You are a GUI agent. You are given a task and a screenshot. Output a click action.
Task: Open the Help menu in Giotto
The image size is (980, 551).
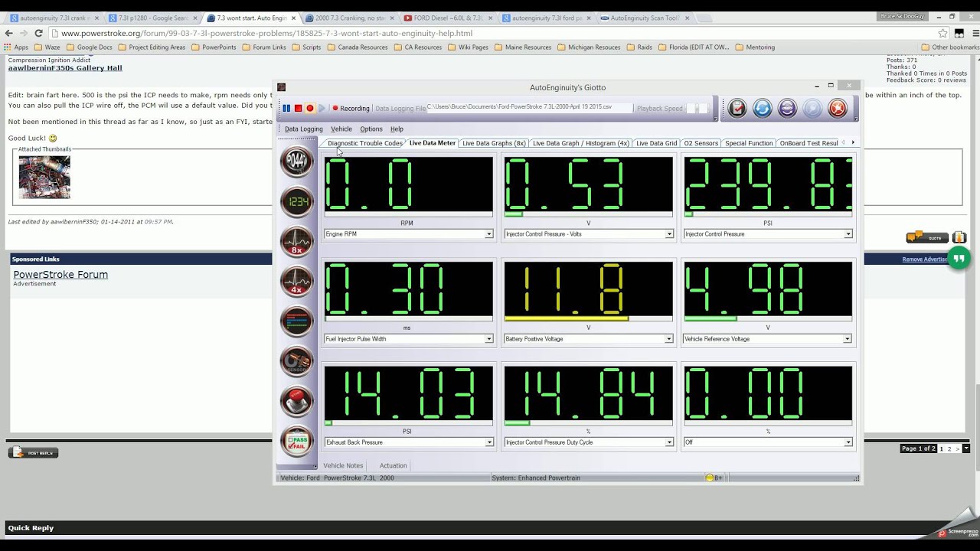click(397, 129)
